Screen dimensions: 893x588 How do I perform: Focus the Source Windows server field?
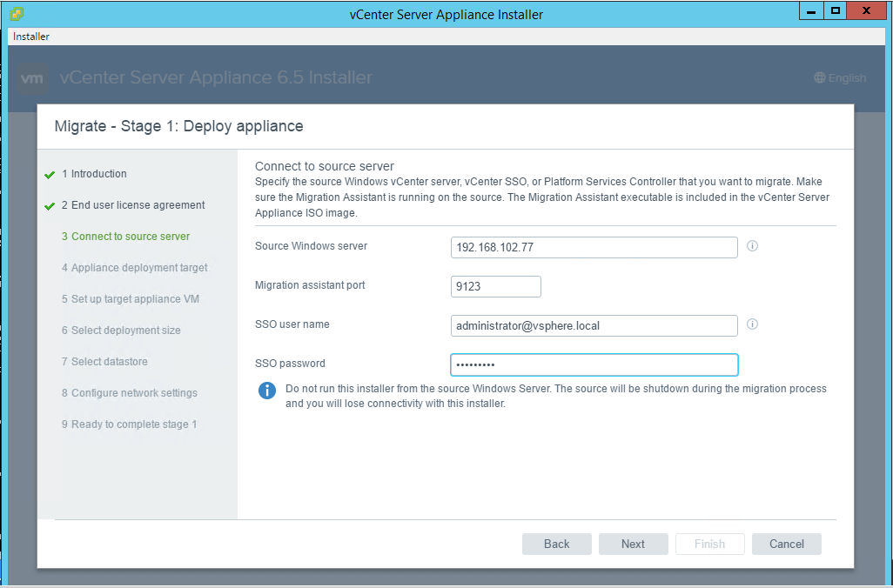(x=594, y=248)
